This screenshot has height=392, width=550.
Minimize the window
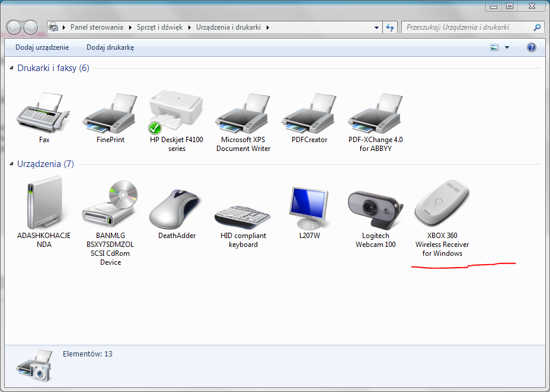pos(494,7)
